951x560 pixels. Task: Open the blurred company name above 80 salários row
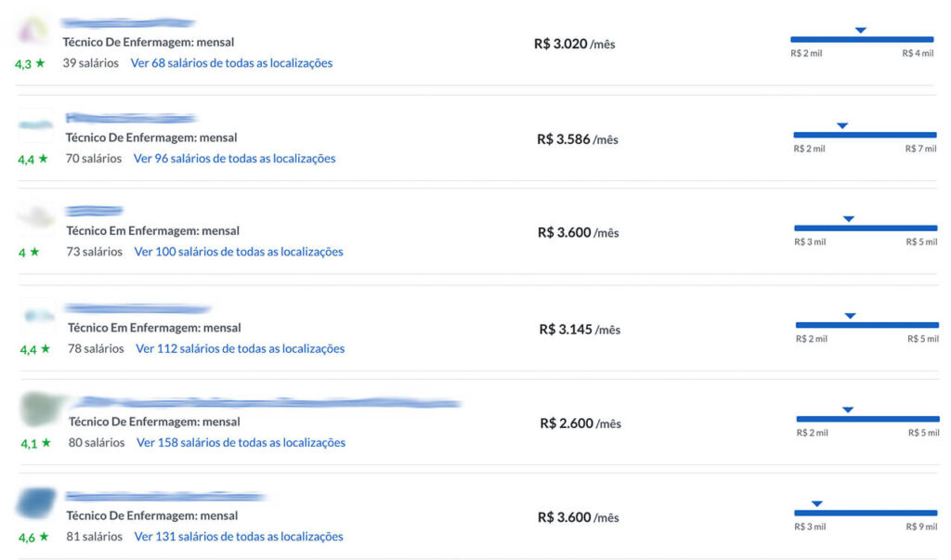point(267,403)
